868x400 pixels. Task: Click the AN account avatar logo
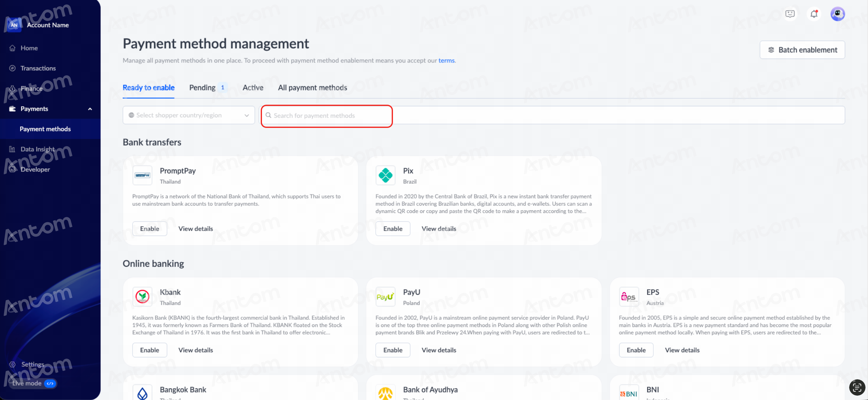(14, 25)
